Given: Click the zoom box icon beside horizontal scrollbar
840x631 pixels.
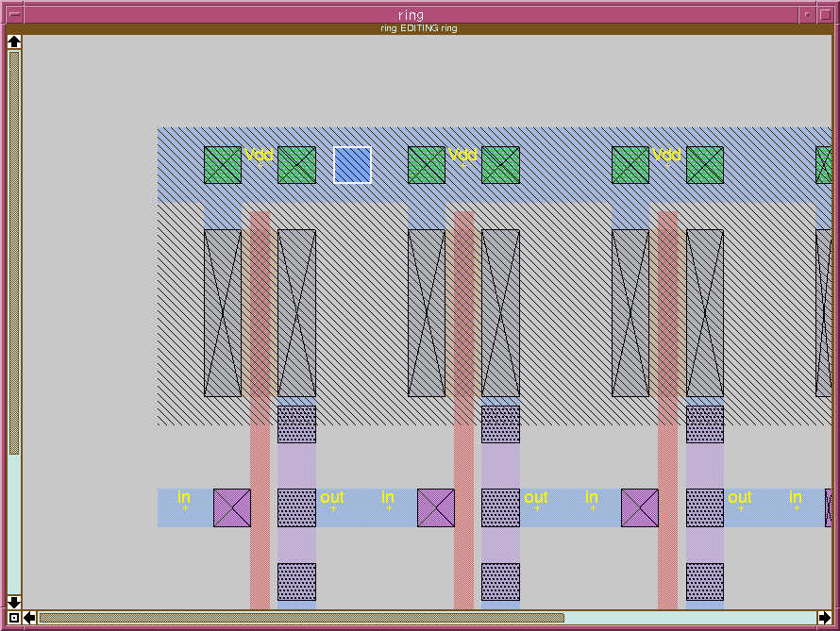Looking at the screenshot, I should tap(14, 618).
